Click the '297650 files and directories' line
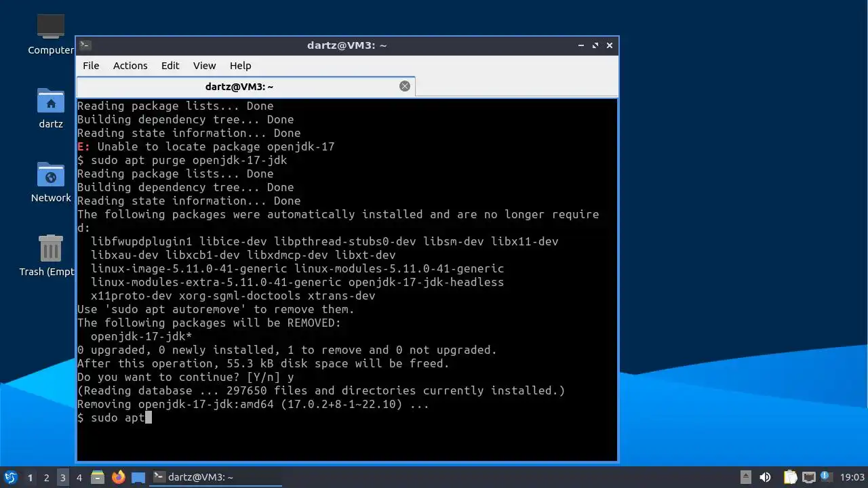This screenshot has width=868, height=488. pos(321,390)
